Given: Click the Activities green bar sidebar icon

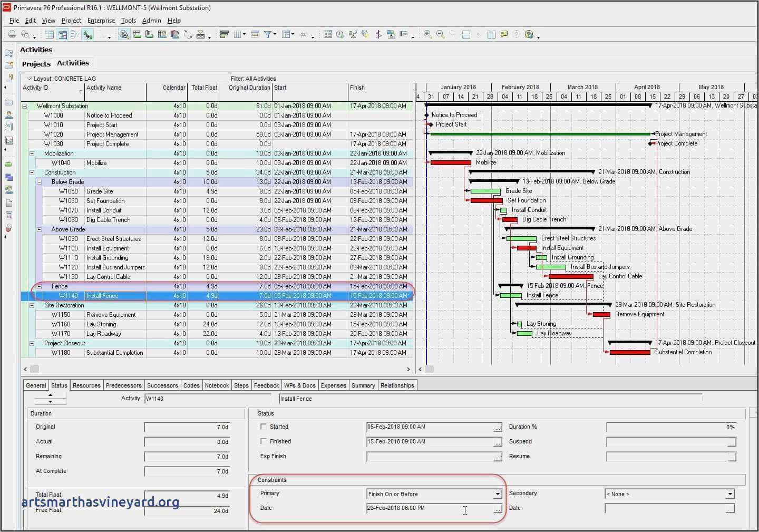Looking at the screenshot, I should tap(9, 165).
